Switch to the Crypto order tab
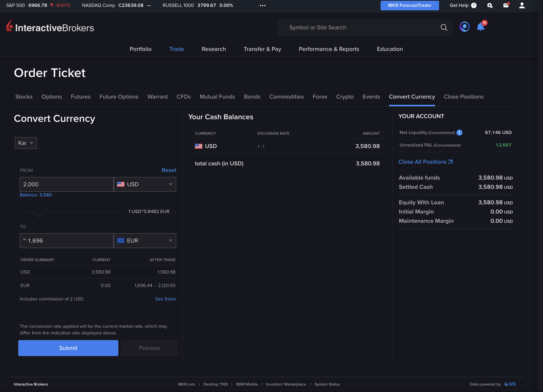This screenshot has height=392, width=543. tap(345, 97)
